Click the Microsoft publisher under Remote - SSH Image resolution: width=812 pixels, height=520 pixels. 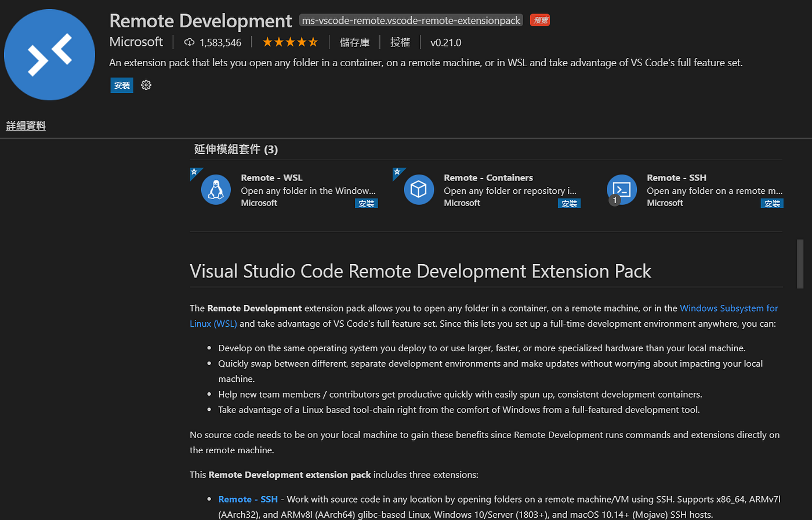pyautogui.click(x=665, y=203)
